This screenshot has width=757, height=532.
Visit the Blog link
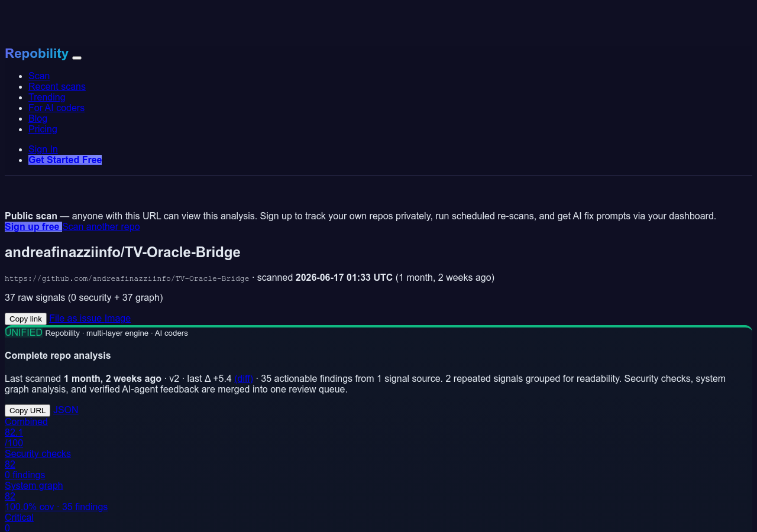coord(38,118)
